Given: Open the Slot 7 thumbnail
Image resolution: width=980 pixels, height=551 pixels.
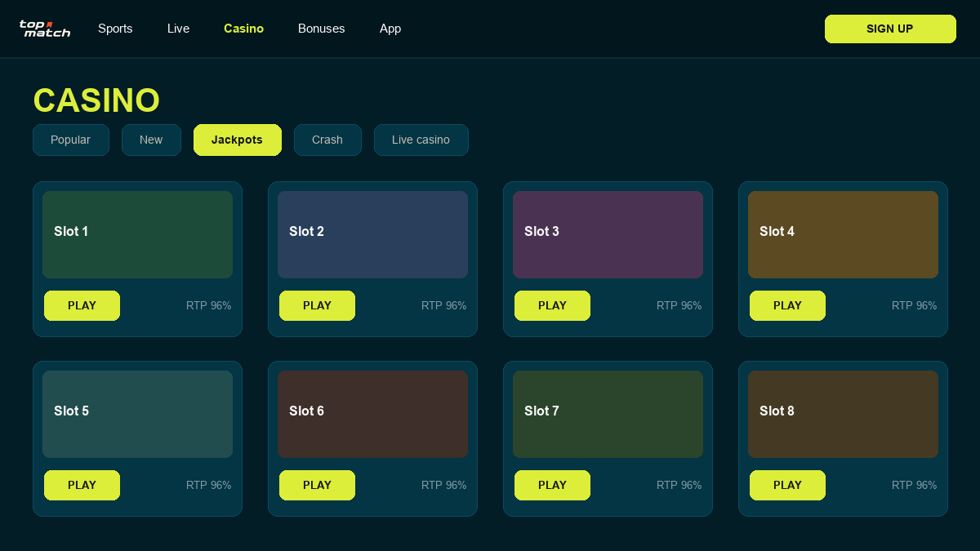Looking at the screenshot, I should (x=608, y=414).
